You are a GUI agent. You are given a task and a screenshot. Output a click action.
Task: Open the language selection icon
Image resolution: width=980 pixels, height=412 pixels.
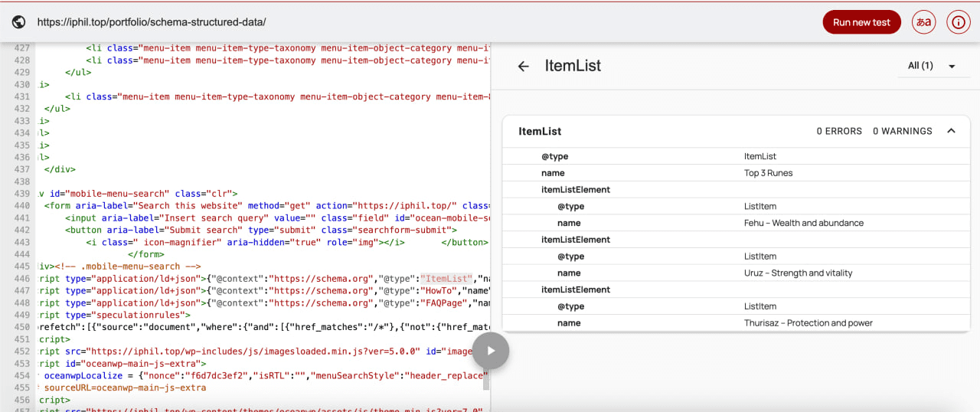click(924, 22)
